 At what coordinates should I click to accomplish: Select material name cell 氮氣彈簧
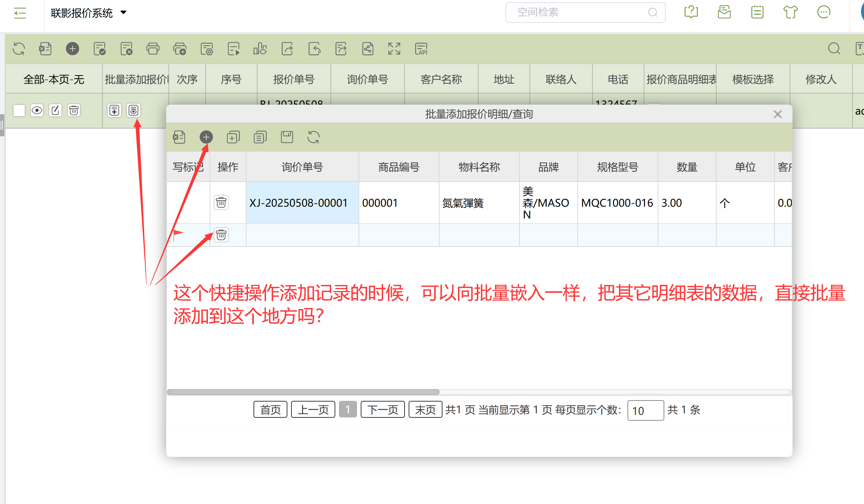(x=479, y=203)
